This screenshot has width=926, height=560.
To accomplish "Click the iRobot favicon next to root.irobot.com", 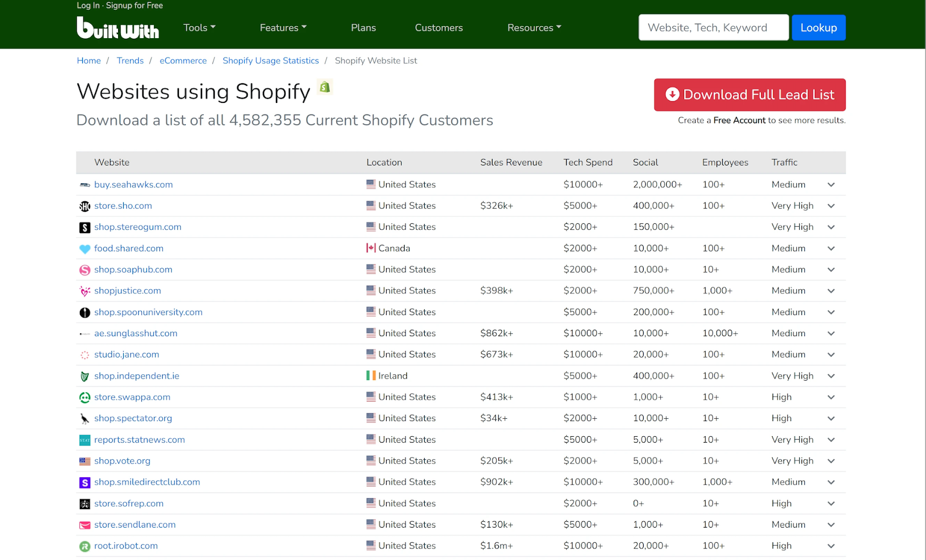I will 84,546.
